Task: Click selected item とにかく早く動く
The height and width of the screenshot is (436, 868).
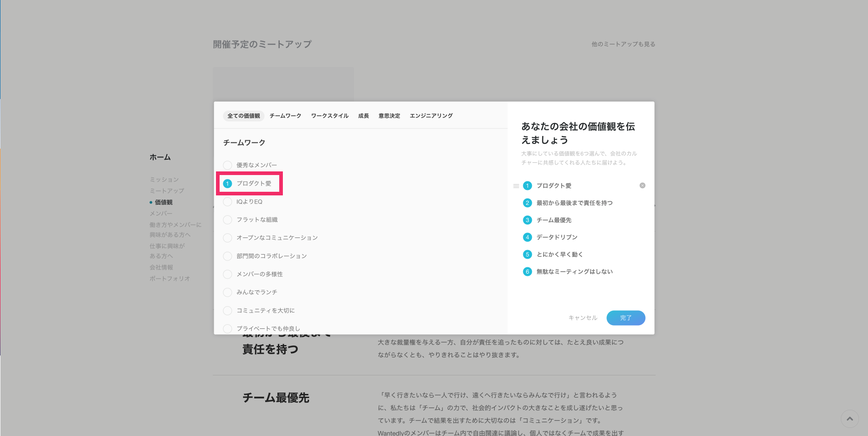Action: tap(559, 255)
